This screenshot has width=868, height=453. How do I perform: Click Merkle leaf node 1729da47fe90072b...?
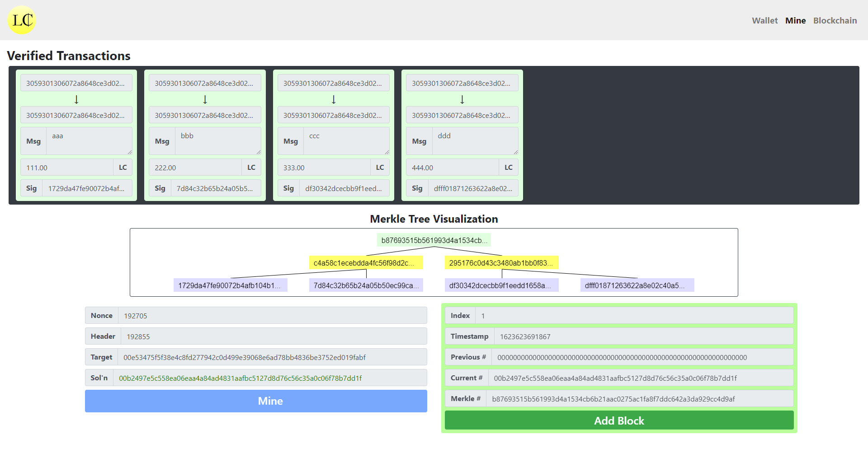231,285
